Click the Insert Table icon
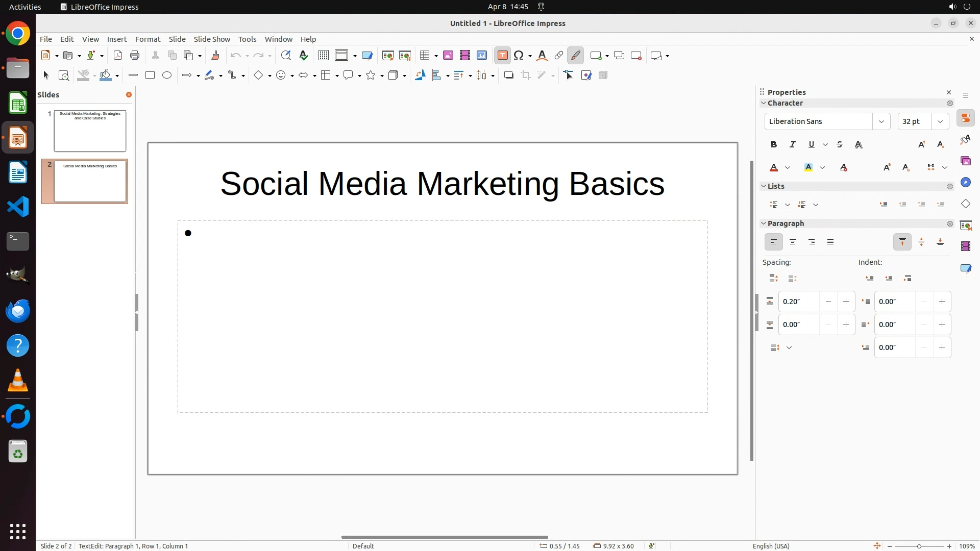 [x=424, y=56]
